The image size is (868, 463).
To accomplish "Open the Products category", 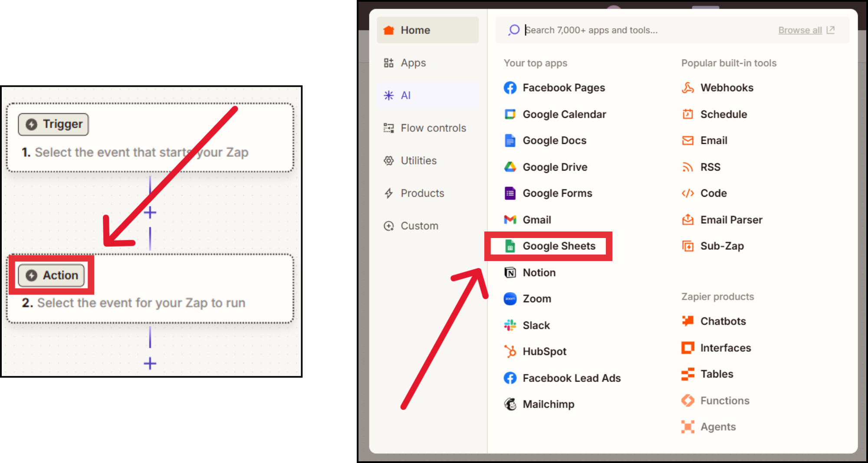I will click(427, 193).
